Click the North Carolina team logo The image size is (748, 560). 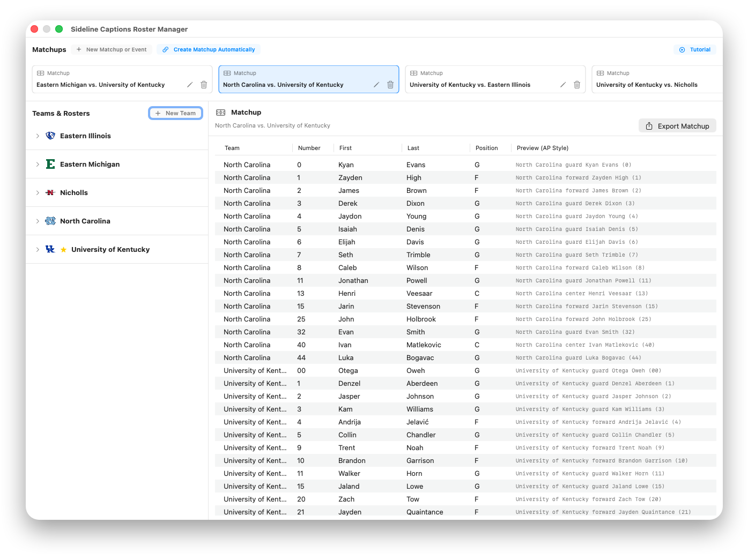tap(50, 221)
